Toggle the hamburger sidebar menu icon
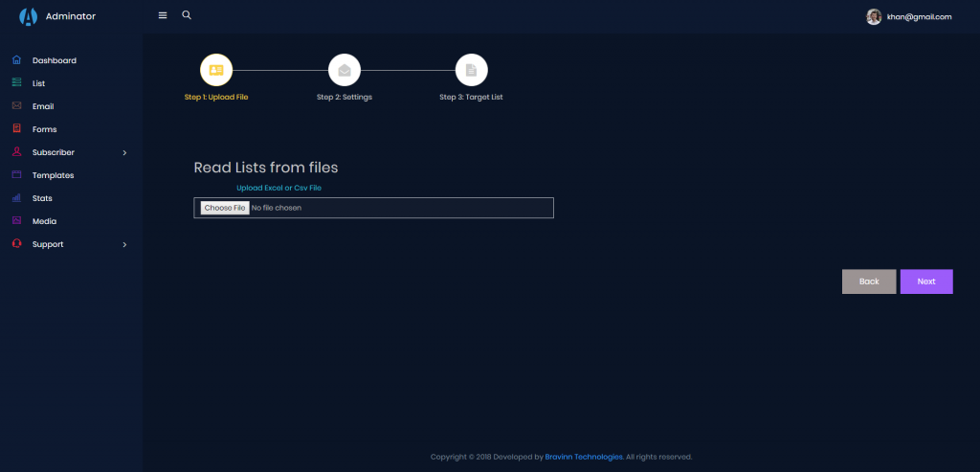980x472 pixels. [163, 16]
